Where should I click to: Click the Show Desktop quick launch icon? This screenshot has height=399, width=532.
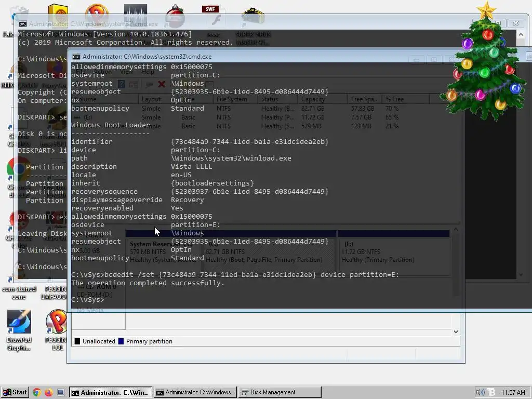(61, 393)
